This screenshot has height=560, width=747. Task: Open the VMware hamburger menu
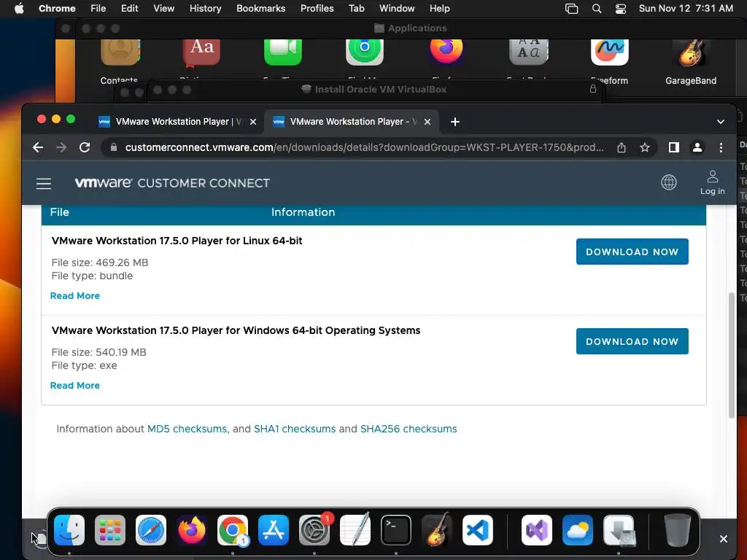(44, 183)
